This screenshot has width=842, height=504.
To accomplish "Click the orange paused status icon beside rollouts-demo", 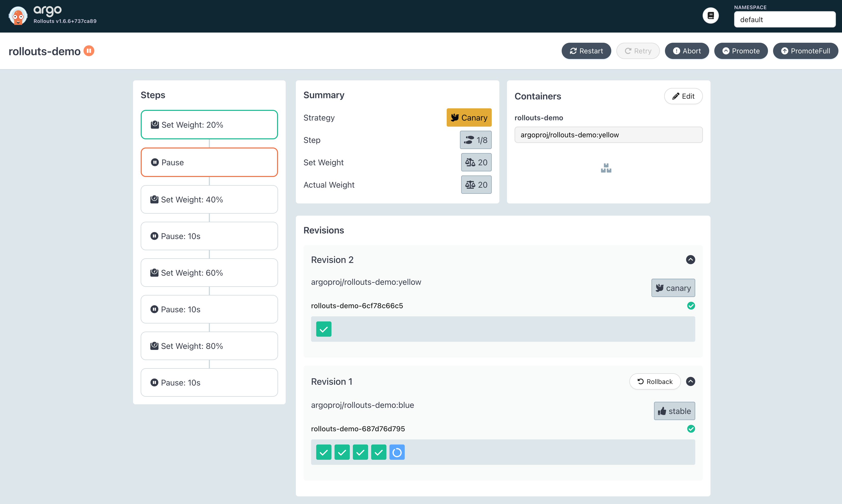I will (x=89, y=51).
